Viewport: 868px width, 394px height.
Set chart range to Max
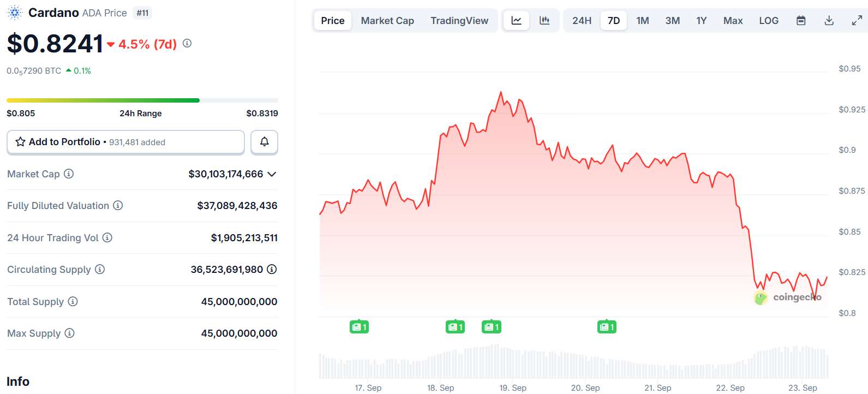tap(733, 21)
